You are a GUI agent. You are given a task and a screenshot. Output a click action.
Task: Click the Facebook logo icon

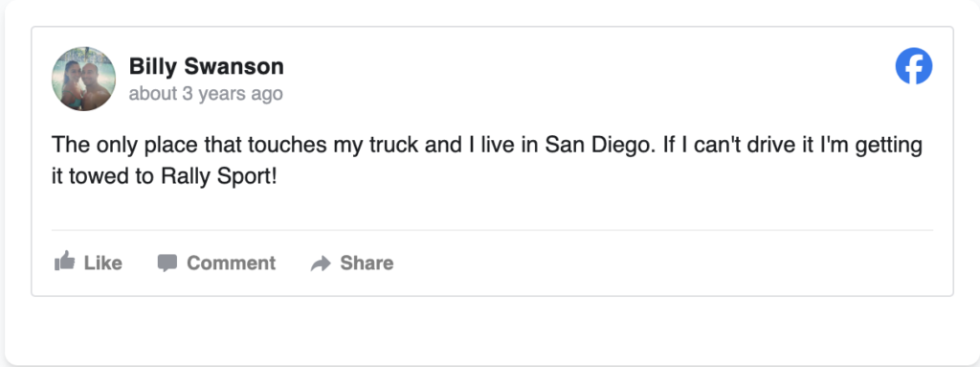point(914,66)
